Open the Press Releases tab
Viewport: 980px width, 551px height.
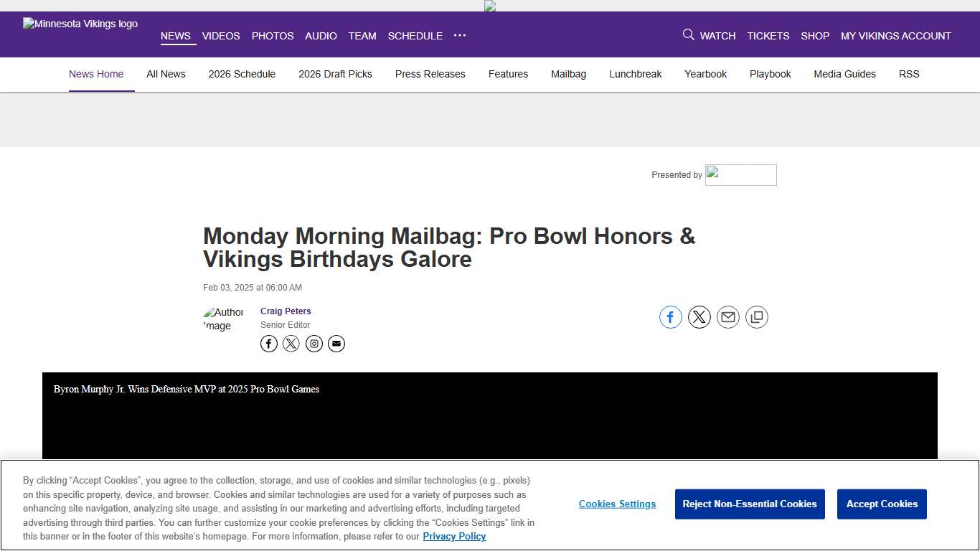coord(430,74)
